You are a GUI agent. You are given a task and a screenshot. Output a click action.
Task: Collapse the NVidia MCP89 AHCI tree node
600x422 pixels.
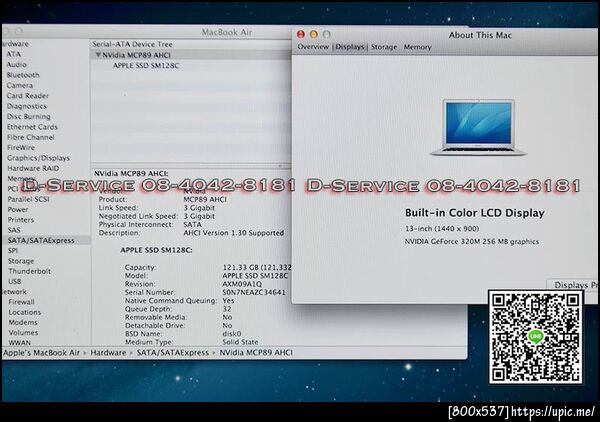click(x=98, y=55)
